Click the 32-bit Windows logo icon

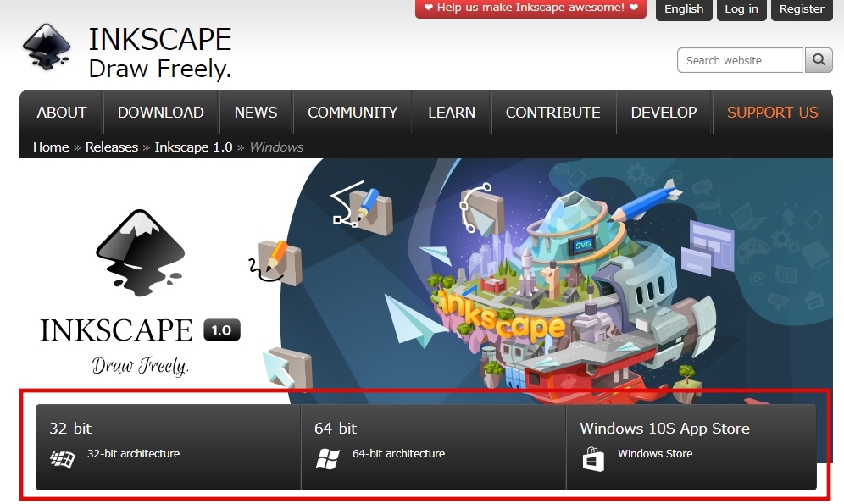[63, 460]
